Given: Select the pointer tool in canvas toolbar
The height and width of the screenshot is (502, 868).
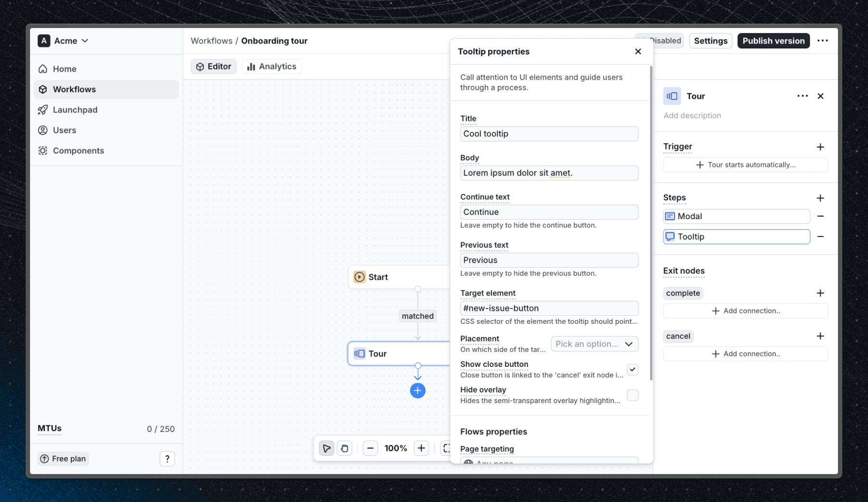Looking at the screenshot, I should tap(326, 448).
